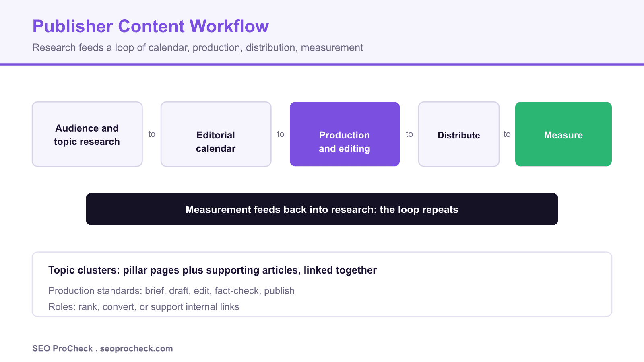Click the 'to' between Production and Distribute
This screenshot has height=362, width=644.
[409, 134]
